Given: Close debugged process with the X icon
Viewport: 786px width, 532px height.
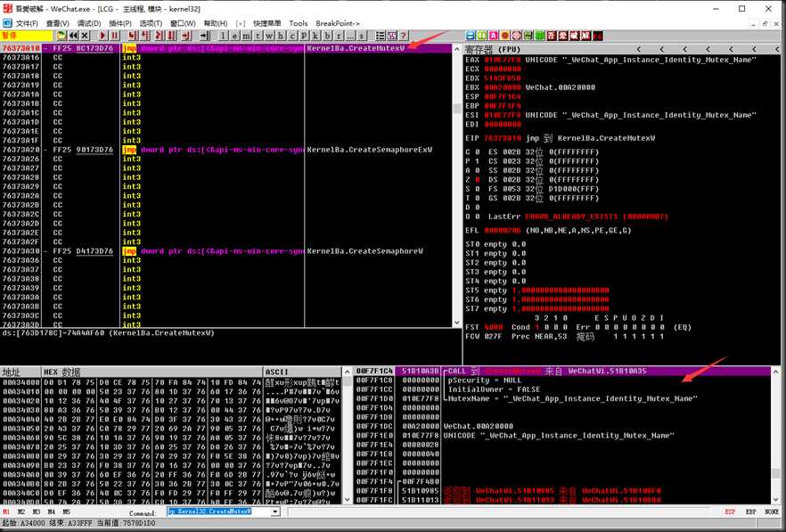Looking at the screenshot, I should tap(85, 36).
